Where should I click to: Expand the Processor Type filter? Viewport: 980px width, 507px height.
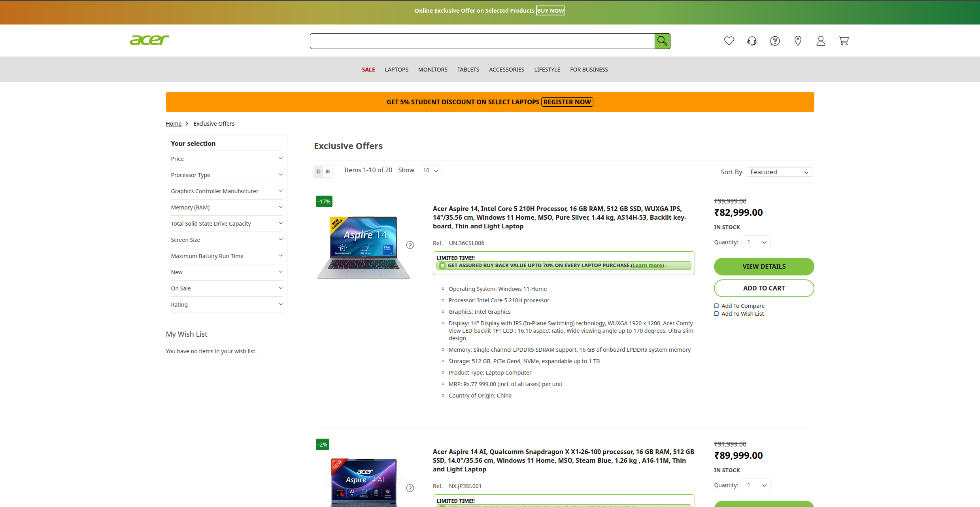click(x=227, y=175)
